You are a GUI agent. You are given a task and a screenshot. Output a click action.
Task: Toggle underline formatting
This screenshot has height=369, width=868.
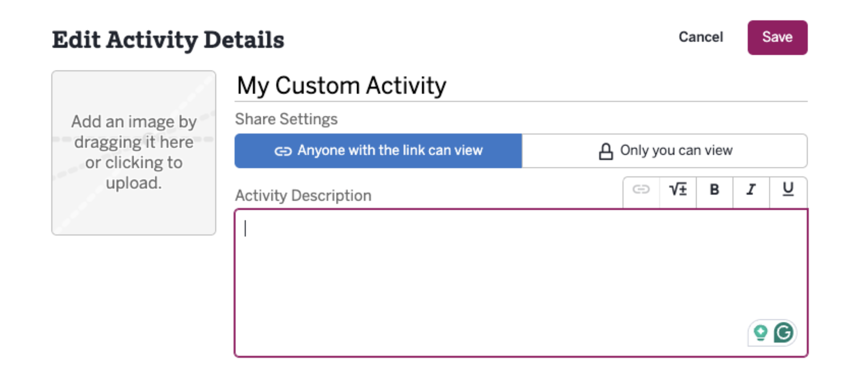pyautogui.click(x=788, y=190)
